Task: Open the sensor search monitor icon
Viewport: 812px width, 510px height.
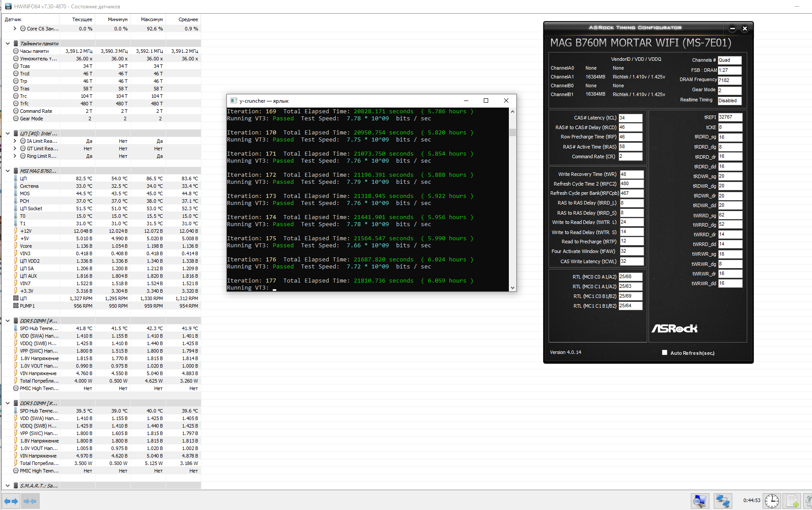Action: 700,501
